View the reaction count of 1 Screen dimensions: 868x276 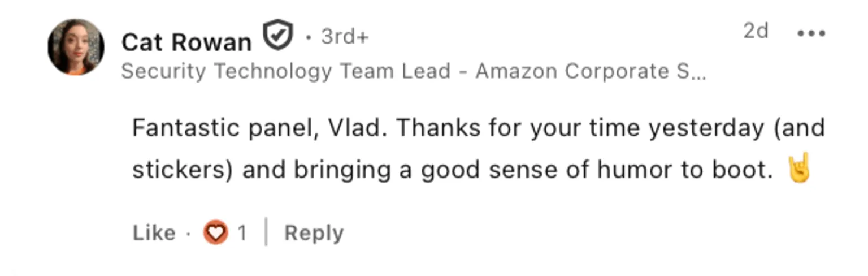pos(242,233)
